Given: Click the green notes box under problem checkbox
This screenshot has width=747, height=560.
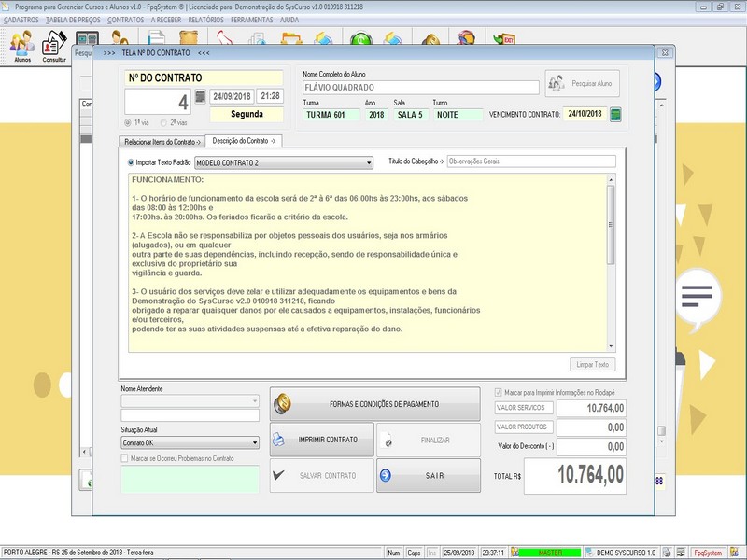Looking at the screenshot, I should [190, 479].
